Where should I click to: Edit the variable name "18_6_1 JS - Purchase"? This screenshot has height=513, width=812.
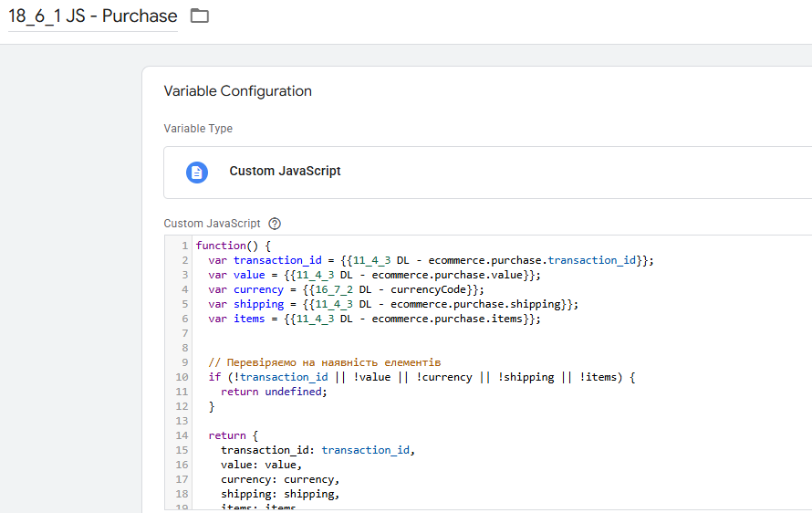tap(92, 16)
